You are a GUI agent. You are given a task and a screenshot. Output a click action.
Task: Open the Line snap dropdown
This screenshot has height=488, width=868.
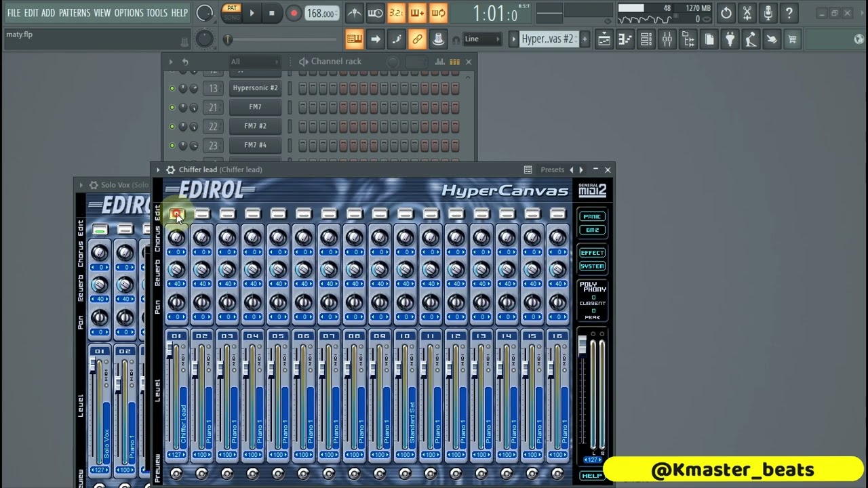click(481, 39)
